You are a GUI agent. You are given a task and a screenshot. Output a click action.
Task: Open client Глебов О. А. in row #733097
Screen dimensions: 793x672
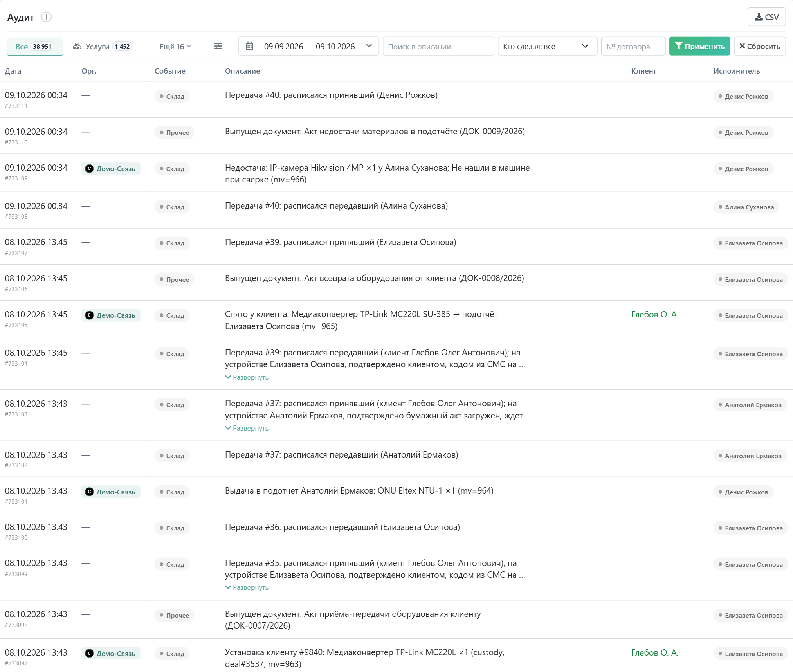[654, 653]
